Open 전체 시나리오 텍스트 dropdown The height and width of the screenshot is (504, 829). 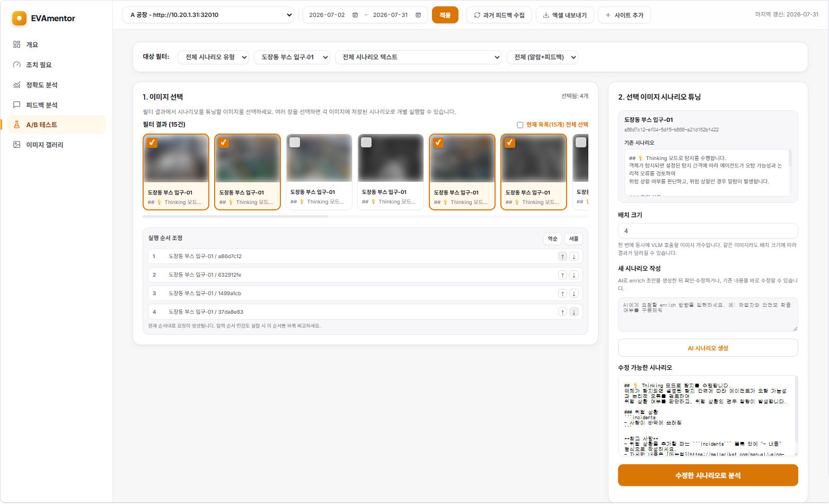[x=418, y=57]
